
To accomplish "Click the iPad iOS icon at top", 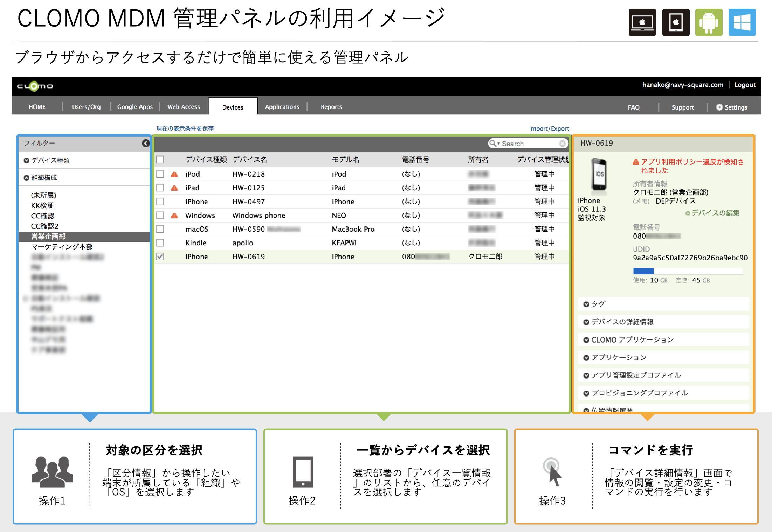I will [x=676, y=22].
